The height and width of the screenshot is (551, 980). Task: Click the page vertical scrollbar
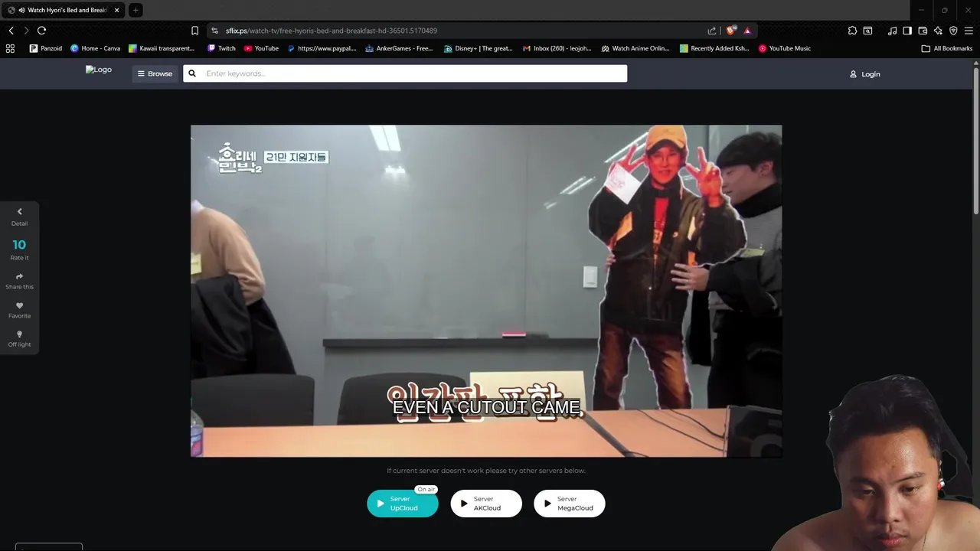976,141
